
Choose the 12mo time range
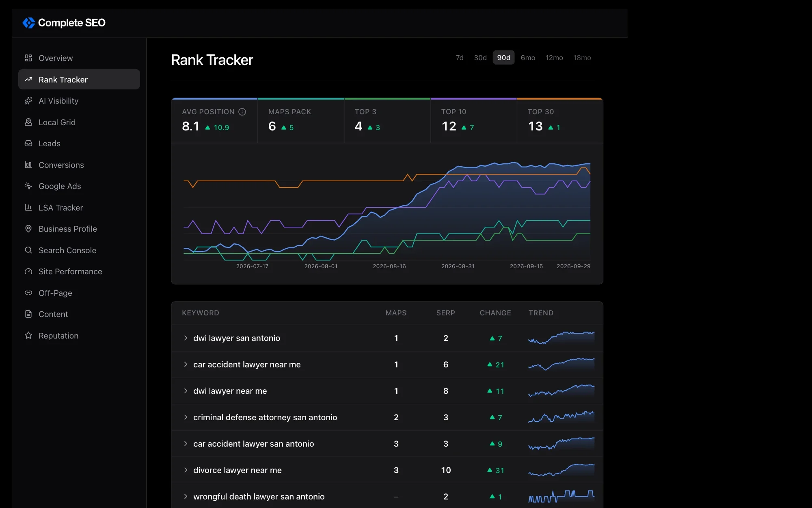point(554,58)
